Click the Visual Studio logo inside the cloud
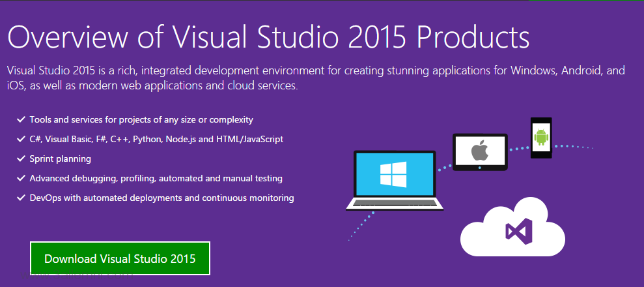The image size is (644, 287). point(518,232)
